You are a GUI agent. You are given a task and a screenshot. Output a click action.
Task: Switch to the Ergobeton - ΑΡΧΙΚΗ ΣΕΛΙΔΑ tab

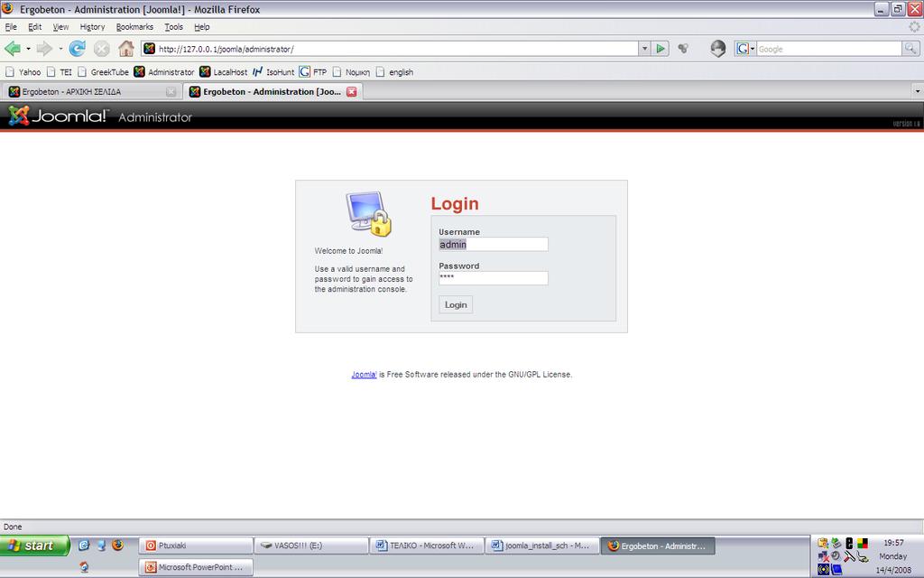coord(91,91)
